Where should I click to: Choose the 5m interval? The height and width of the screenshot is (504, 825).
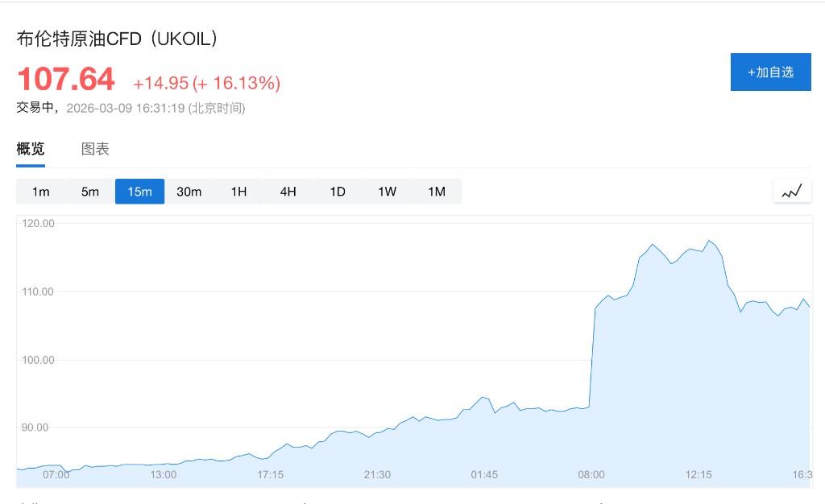(x=90, y=192)
